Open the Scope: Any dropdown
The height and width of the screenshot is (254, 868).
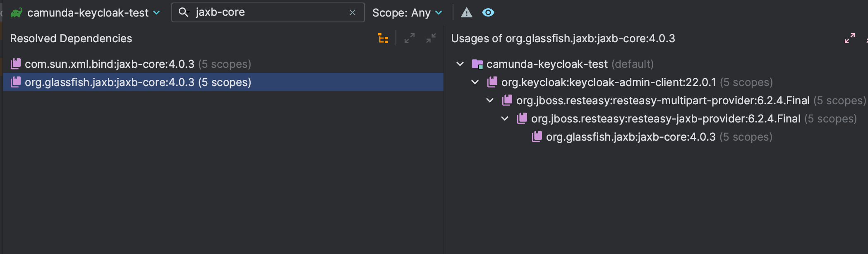[x=407, y=13]
